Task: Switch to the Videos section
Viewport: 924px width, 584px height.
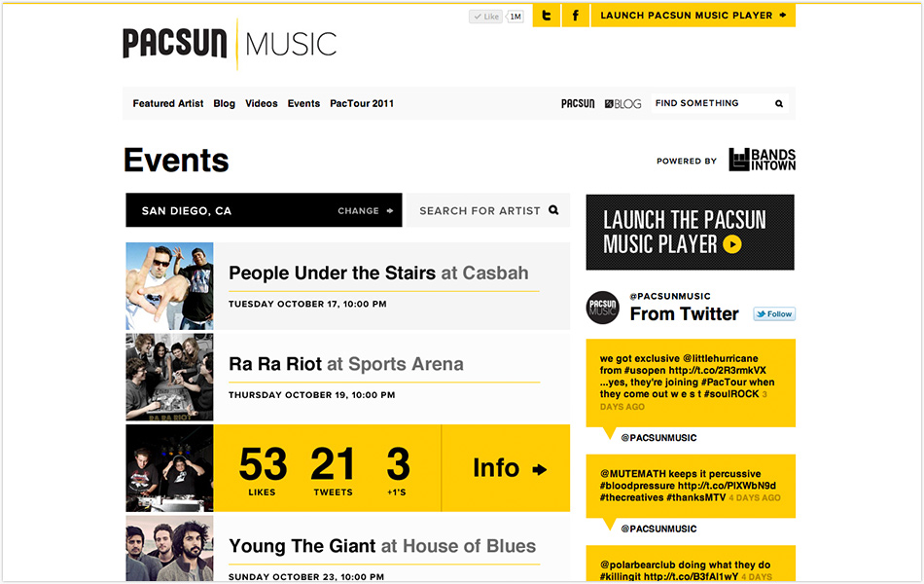Action: (x=261, y=102)
